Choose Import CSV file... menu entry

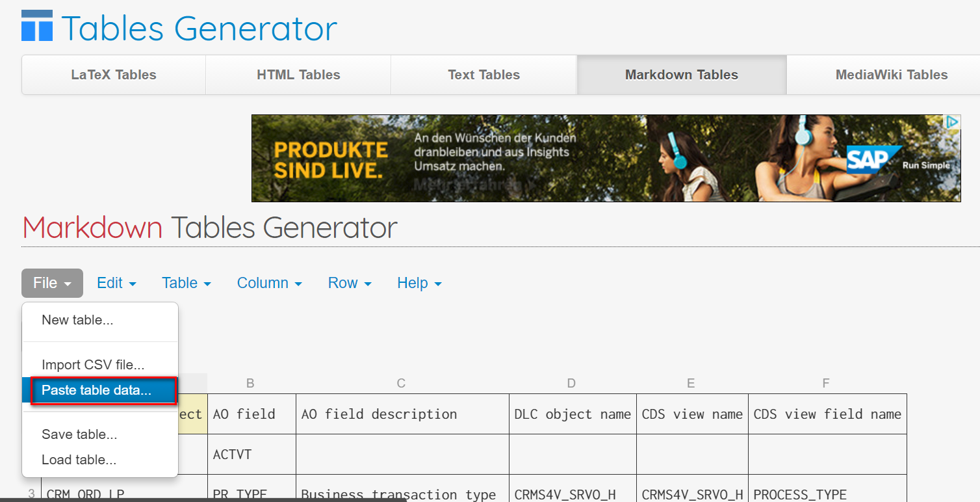pyautogui.click(x=100, y=365)
